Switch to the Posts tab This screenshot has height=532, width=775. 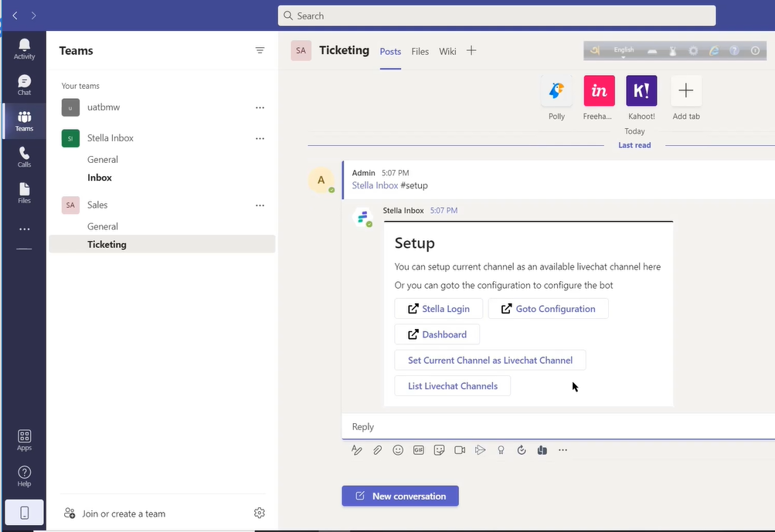[390, 52]
